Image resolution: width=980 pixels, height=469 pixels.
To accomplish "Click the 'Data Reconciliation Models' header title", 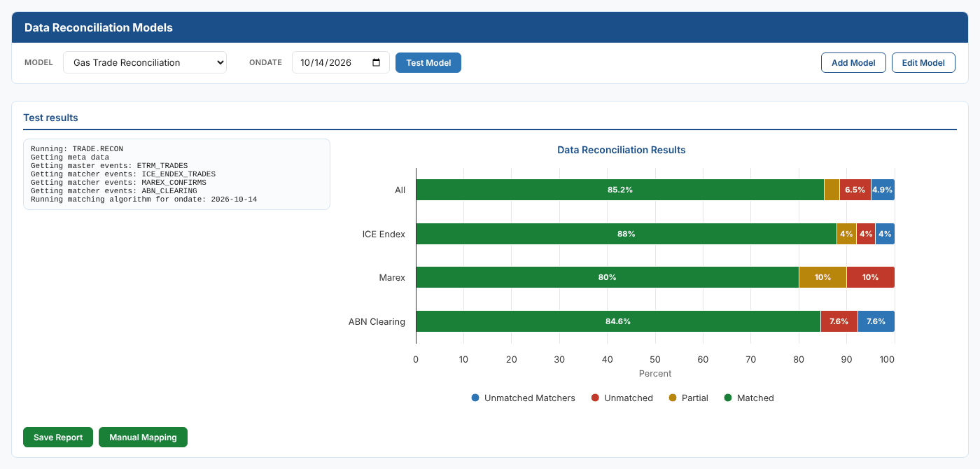I will point(99,27).
